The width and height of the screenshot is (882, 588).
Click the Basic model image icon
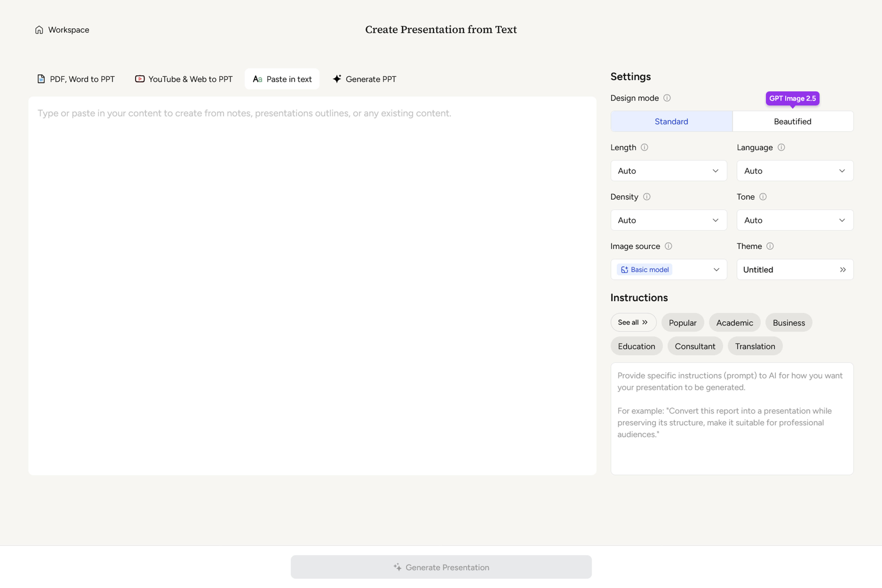tap(624, 270)
